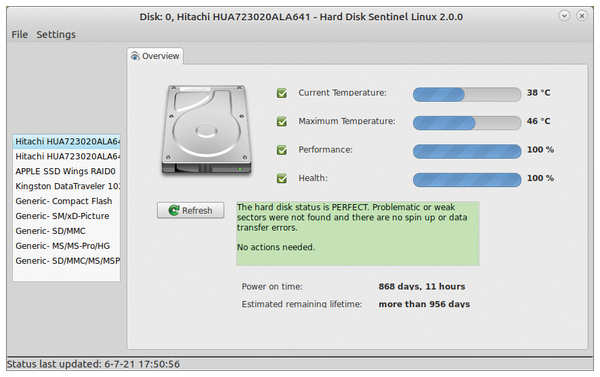Screen dimensions: 600x377
Task: Select APPLE SSD Wings RAID0 disk
Action: pyautogui.click(x=67, y=171)
